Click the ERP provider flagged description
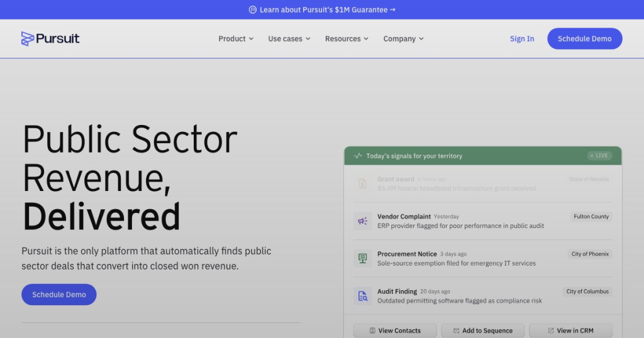Image resolution: width=644 pixels, height=338 pixels. coord(460,226)
